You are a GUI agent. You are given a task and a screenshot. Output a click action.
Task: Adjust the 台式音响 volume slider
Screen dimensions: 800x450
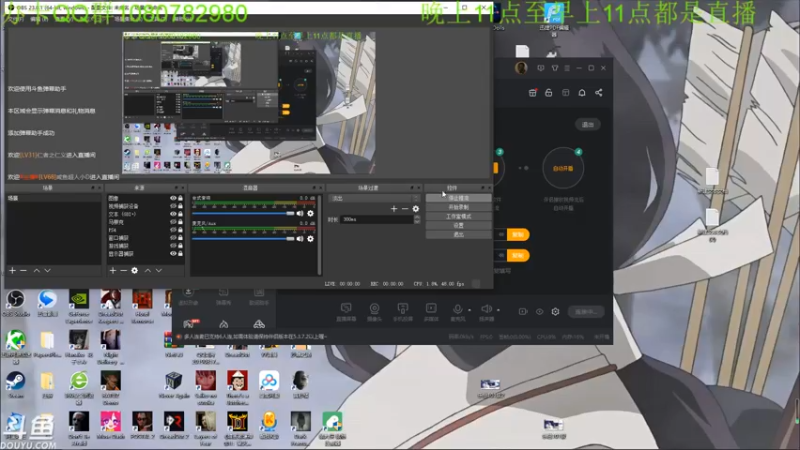pyautogui.click(x=243, y=213)
